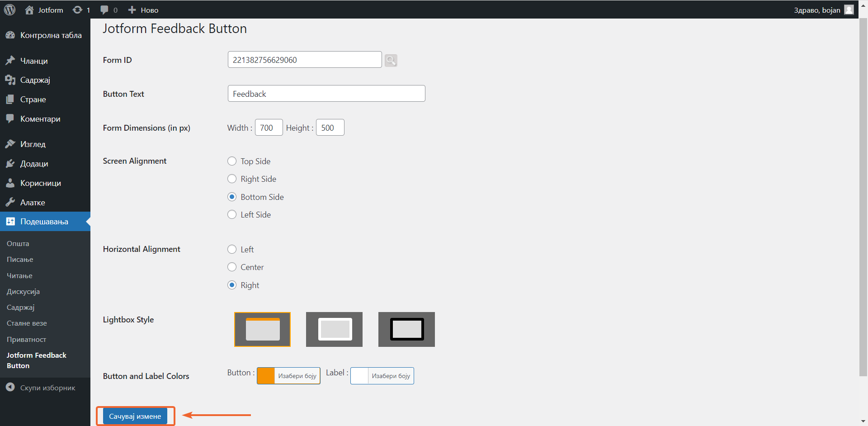The image size is (868, 426).
Task: Click the Сачувај измене save button
Action: tap(135, 416)
